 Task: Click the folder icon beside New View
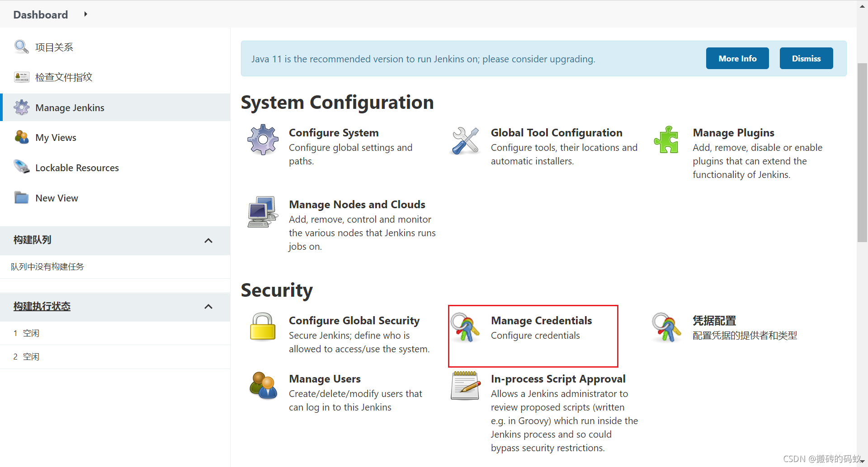(21, 198)
